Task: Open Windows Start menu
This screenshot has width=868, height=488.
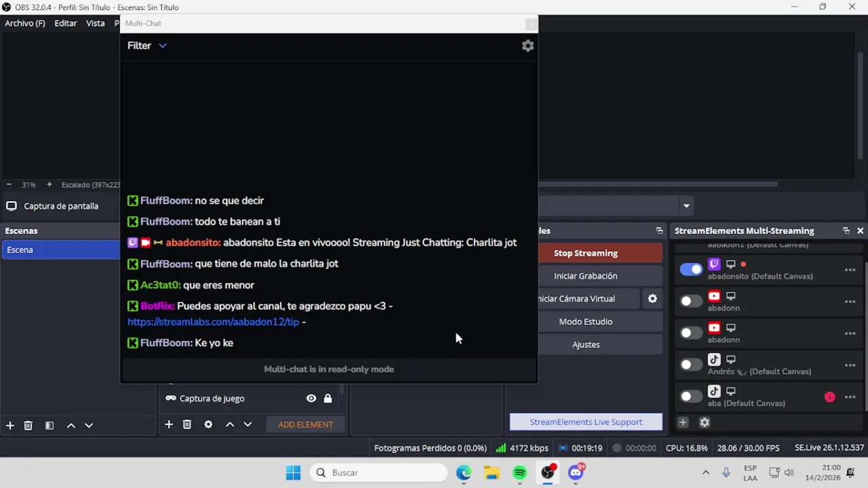Action: [293, 472]
